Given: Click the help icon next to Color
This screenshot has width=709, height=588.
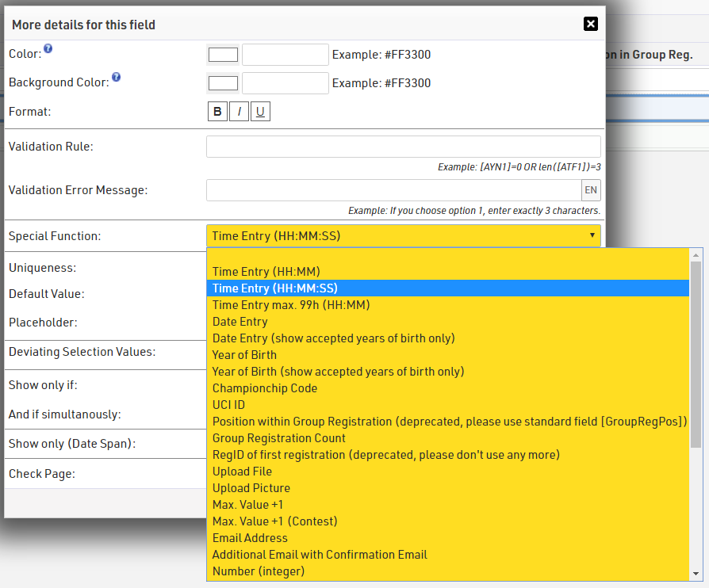Looking at the screenshot, I should pos(48,49).
